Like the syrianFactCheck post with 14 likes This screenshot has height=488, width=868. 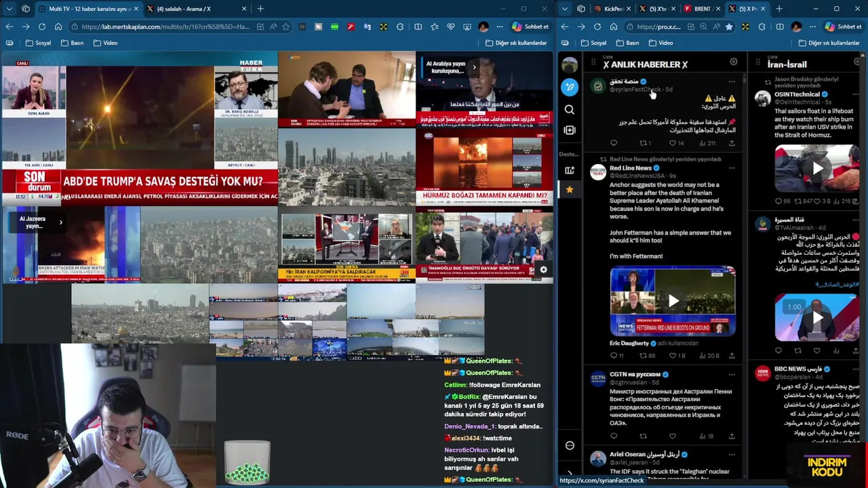(673, 143)
